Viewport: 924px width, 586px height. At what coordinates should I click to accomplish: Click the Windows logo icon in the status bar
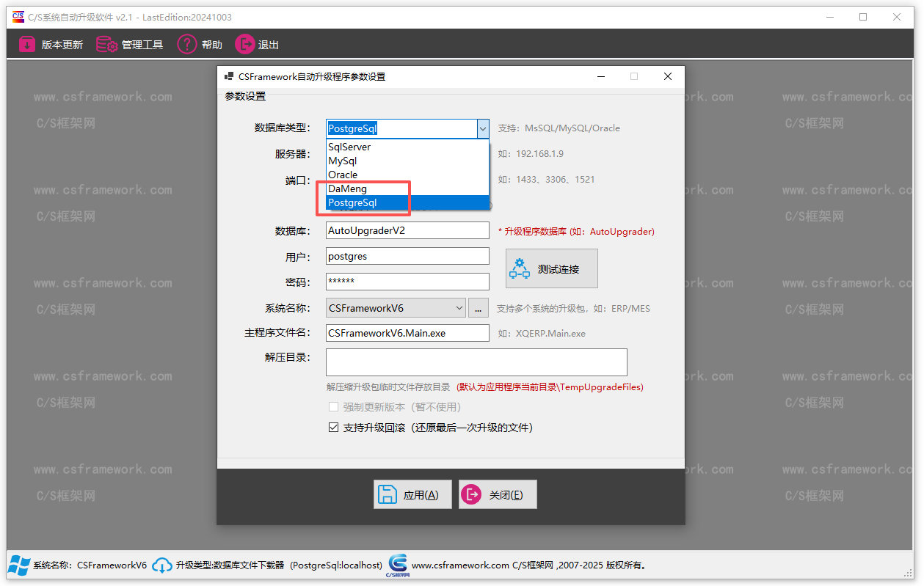click(18, 565)
